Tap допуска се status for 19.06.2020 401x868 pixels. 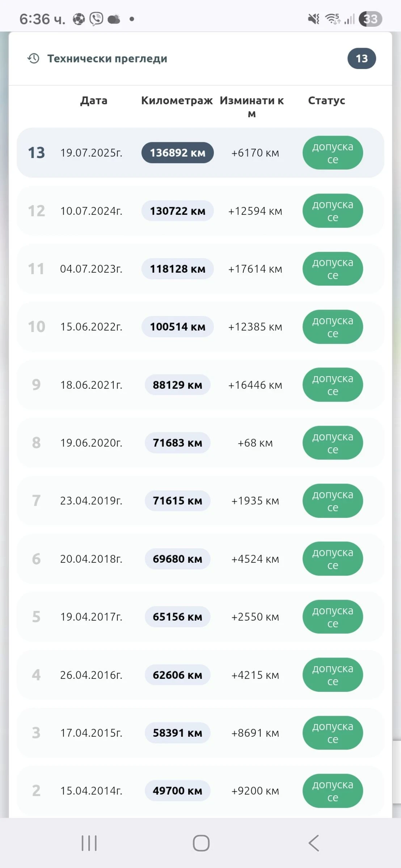333,443
